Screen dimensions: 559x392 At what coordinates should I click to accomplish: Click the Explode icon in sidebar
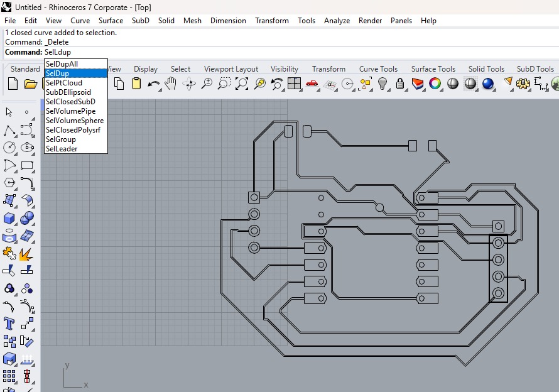point(26,254)
